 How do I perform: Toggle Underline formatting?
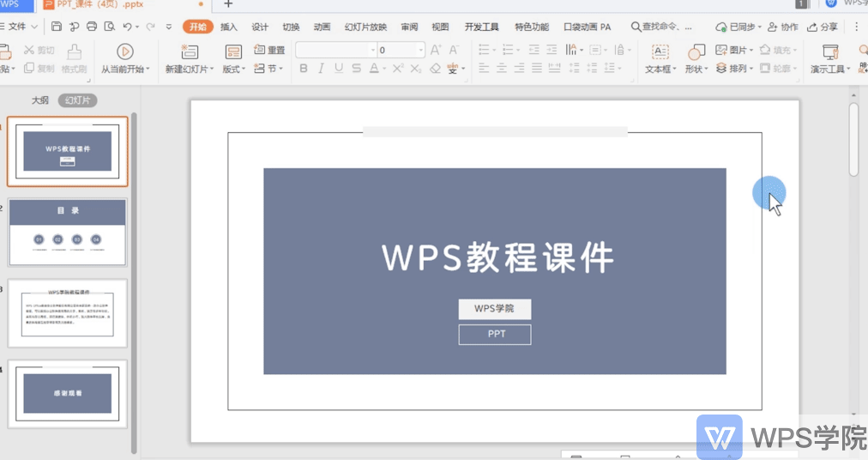(339, 68)
